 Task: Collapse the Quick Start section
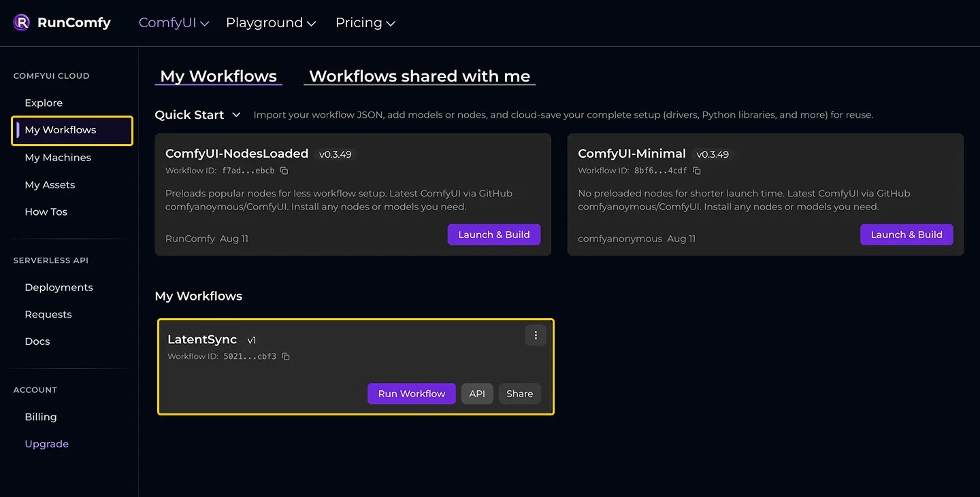point(236,115)
